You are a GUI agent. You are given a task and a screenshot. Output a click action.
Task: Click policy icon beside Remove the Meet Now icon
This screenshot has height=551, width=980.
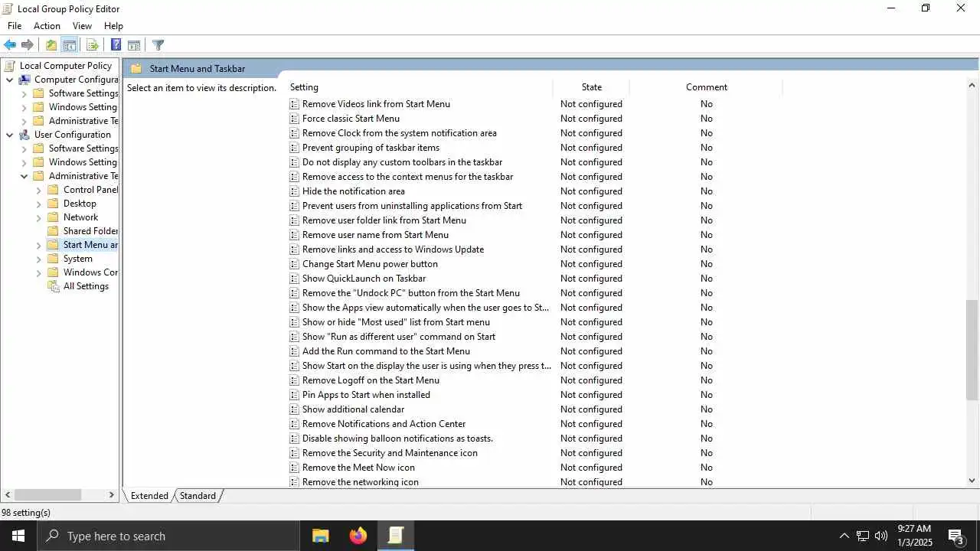(294, 468)
